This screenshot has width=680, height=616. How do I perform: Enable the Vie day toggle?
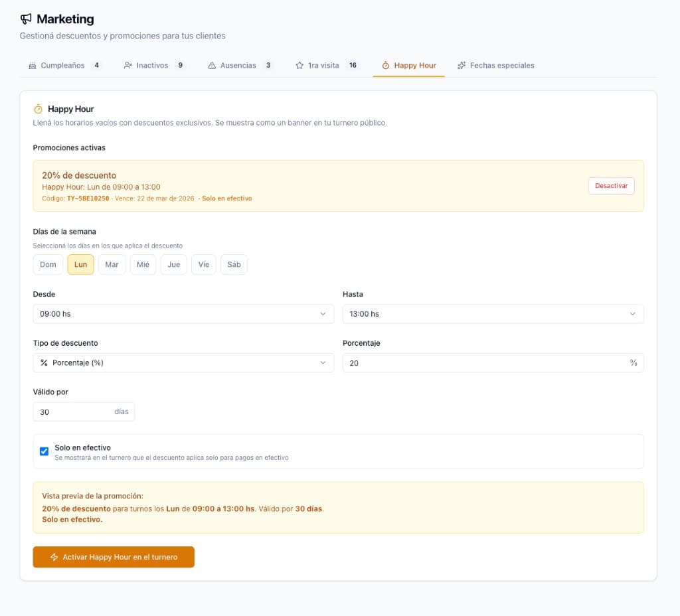coord(203,264)
